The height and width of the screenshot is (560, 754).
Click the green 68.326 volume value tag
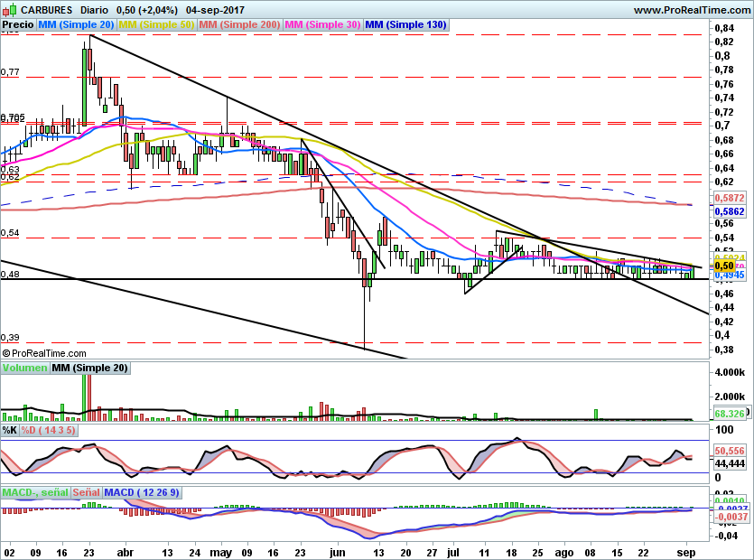click(728, 413)
